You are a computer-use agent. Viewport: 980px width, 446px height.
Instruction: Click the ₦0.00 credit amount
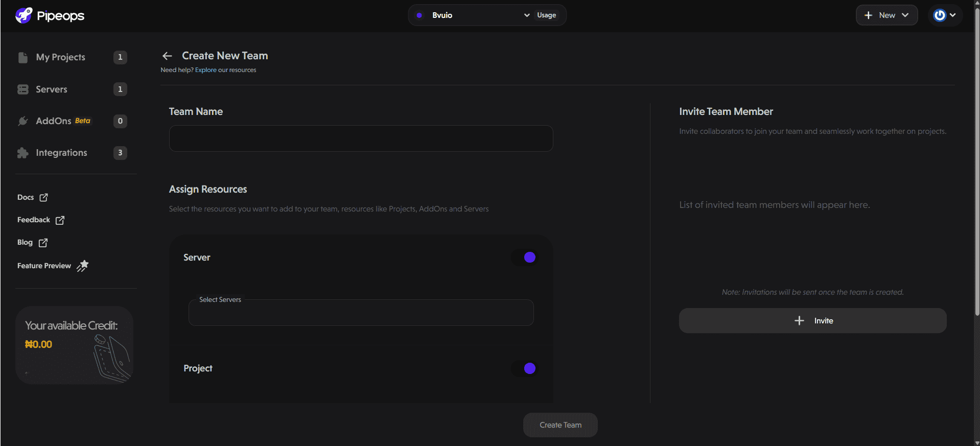pyautogui.click(x=38, y=344)
